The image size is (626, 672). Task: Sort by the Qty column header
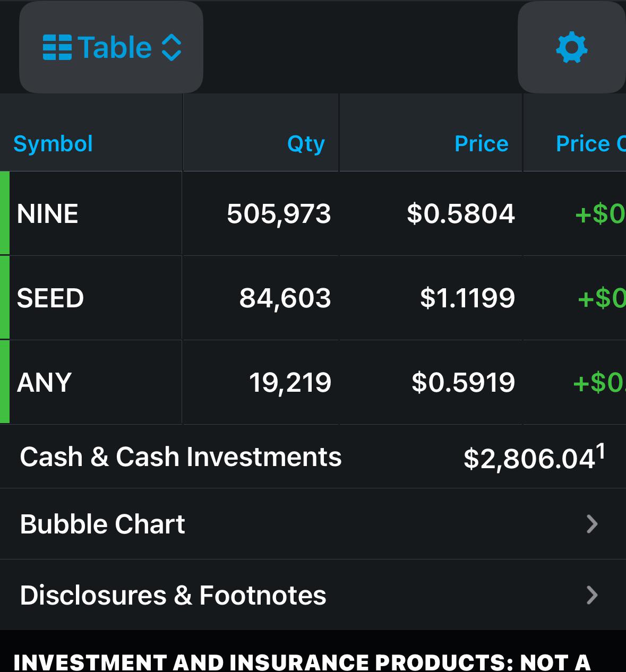tap(306, 144)
